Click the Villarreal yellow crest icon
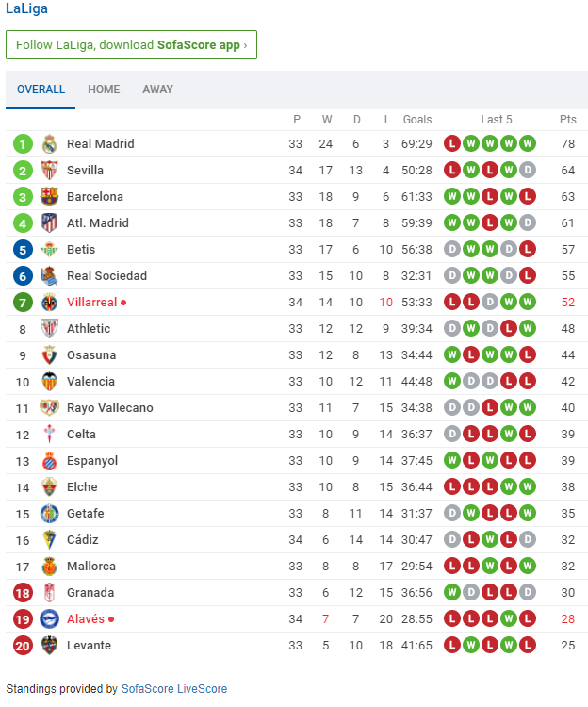The image size is (588, 707). coord(49,303)
